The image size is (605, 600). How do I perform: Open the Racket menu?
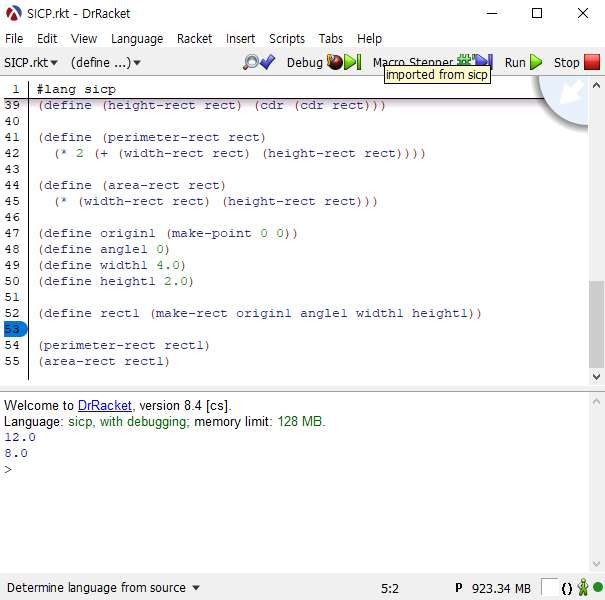pos(194,38)
